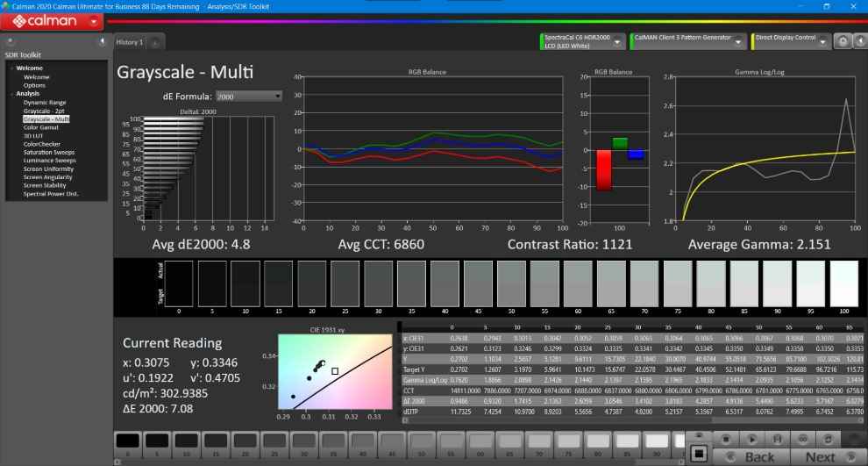Click the read series play button
The width and height of the screenshot is (868, 466).
click(x=751, y=439)
